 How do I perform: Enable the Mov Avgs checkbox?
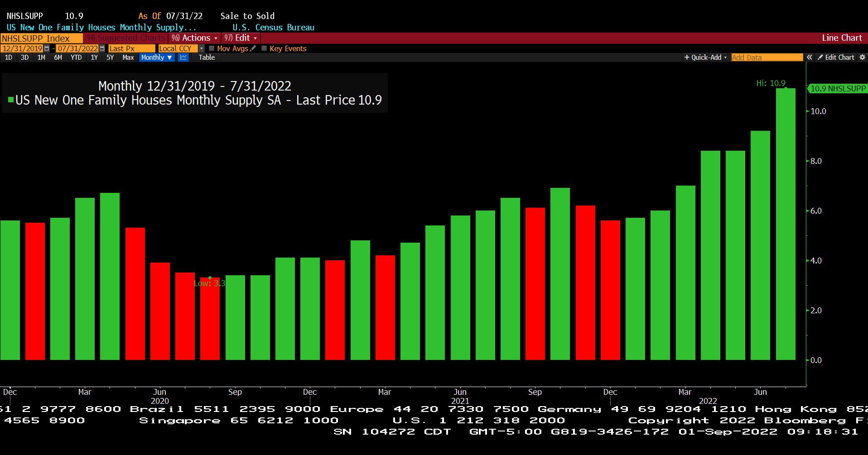coord(212,48)
